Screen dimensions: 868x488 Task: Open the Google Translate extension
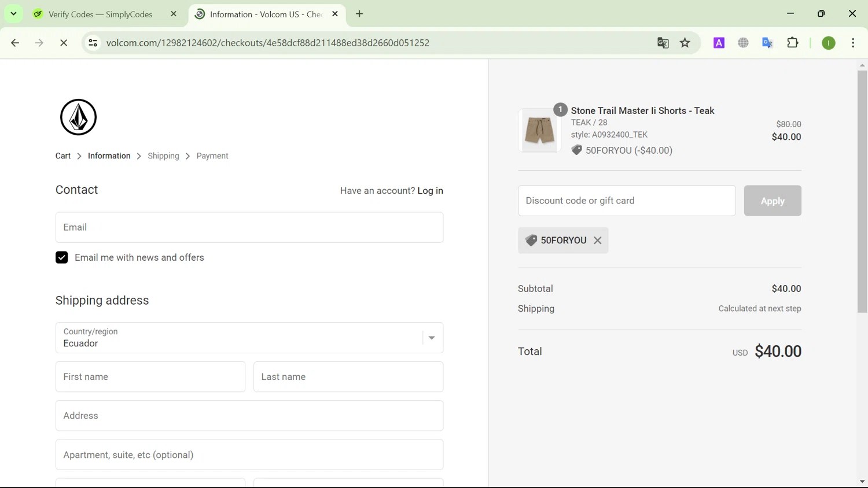pyautogui.click(x=767, y=43)
